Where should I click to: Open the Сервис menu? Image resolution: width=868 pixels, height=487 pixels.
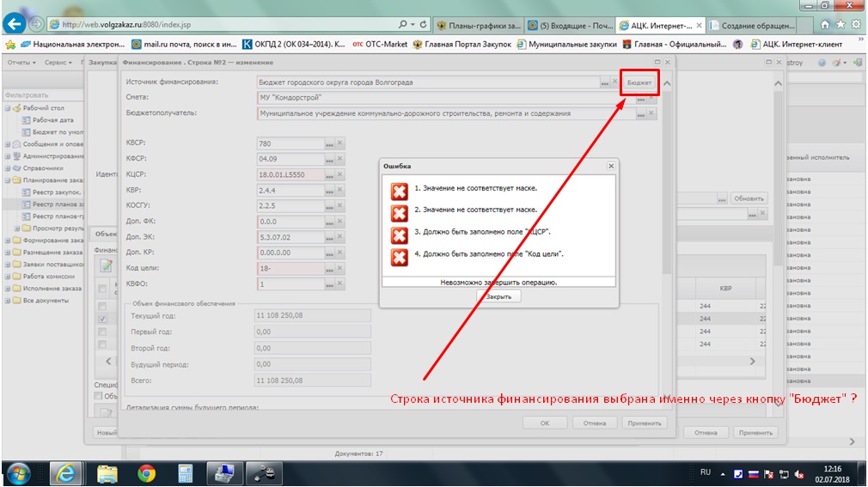(59, 63)
